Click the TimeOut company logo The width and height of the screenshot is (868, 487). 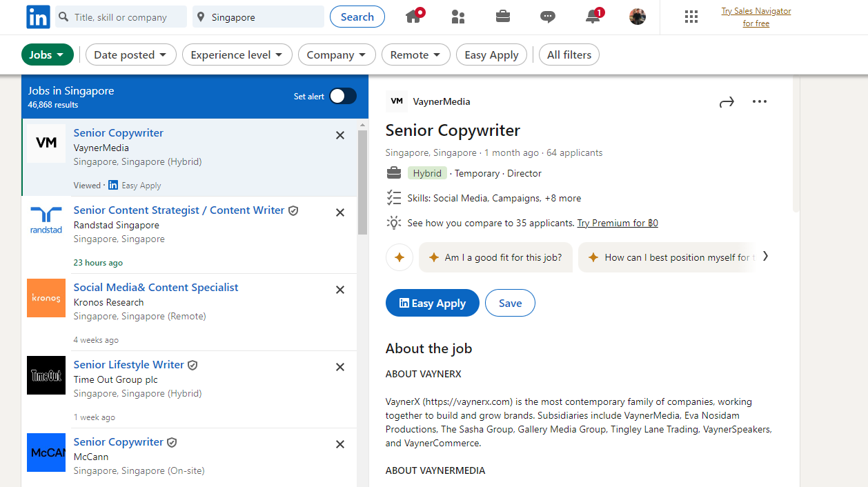(46, 375)
